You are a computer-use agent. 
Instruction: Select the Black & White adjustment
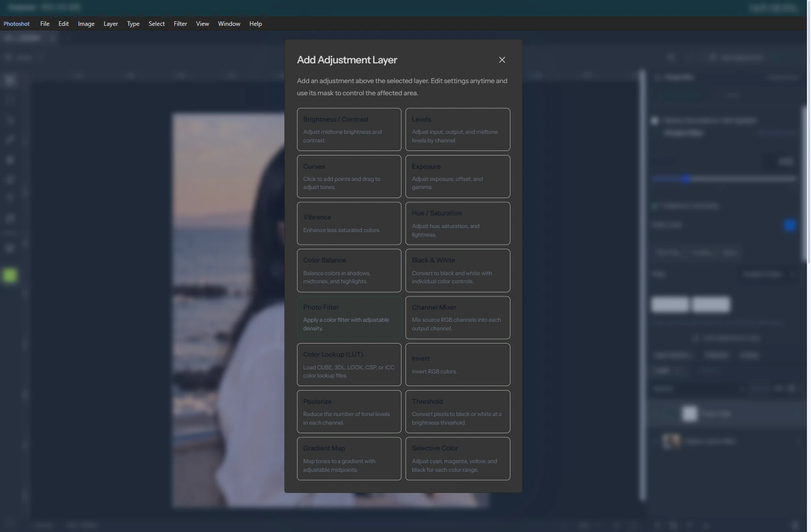(x=458, y=271)
